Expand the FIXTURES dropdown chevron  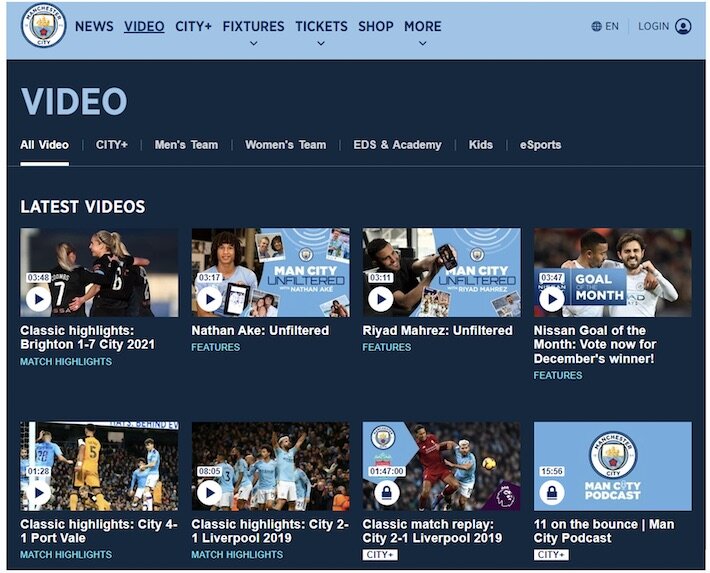click(254, 43)
